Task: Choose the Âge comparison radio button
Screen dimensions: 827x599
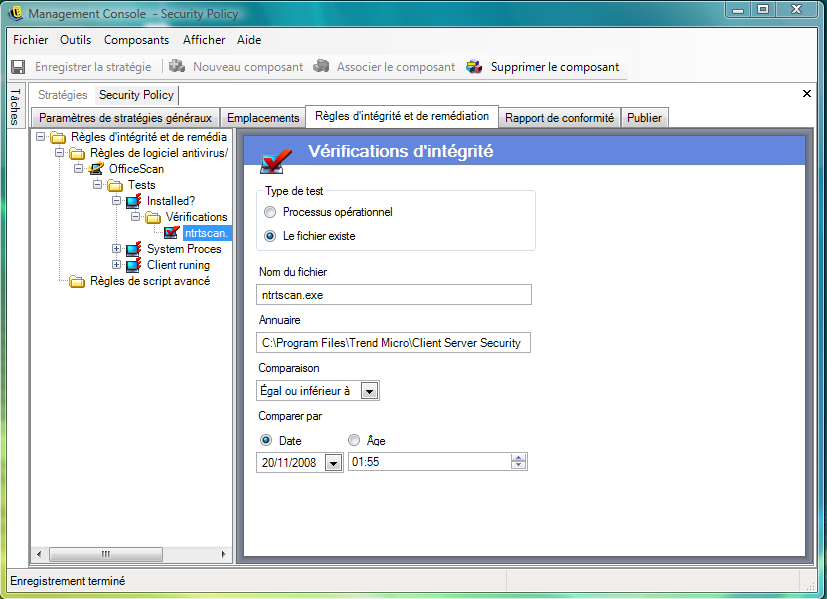Action: [354, 440]
